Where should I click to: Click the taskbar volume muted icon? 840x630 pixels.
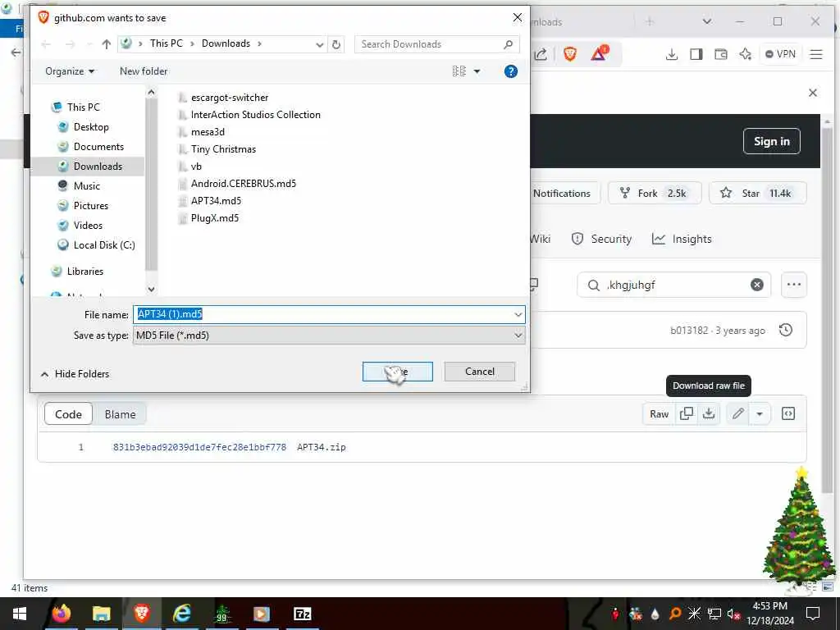tap(733, 614)
